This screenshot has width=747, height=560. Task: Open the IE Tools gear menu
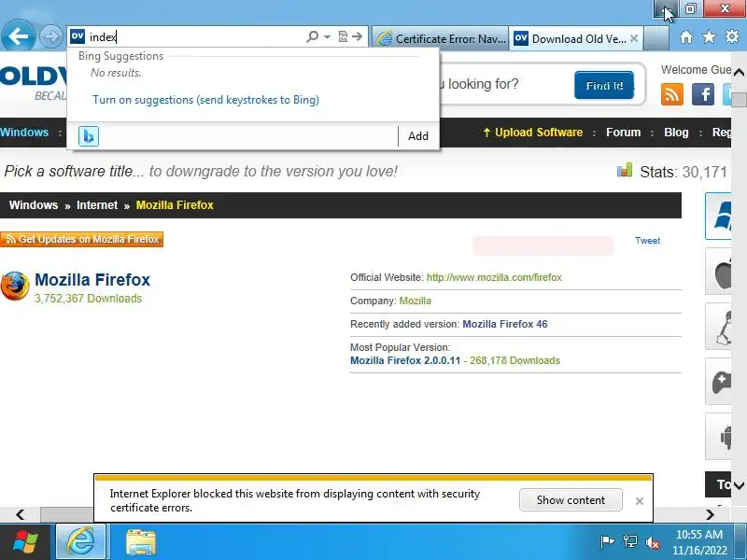click(x=732, y=36)
